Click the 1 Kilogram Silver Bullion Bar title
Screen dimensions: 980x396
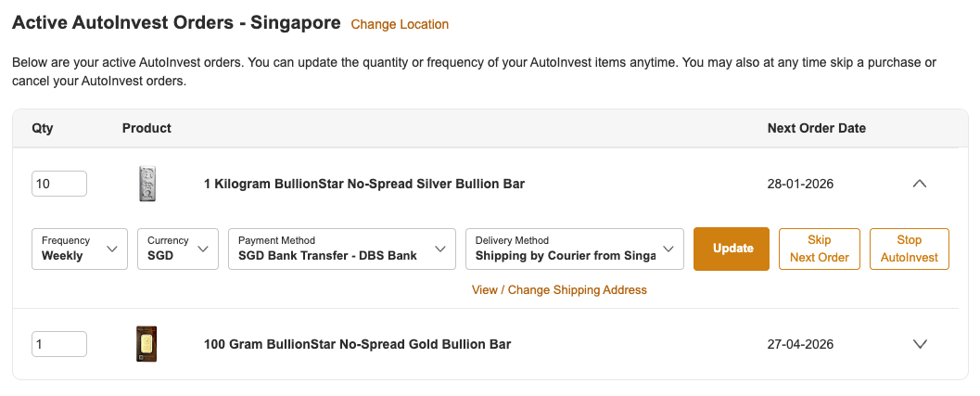(x=364, y=184)
